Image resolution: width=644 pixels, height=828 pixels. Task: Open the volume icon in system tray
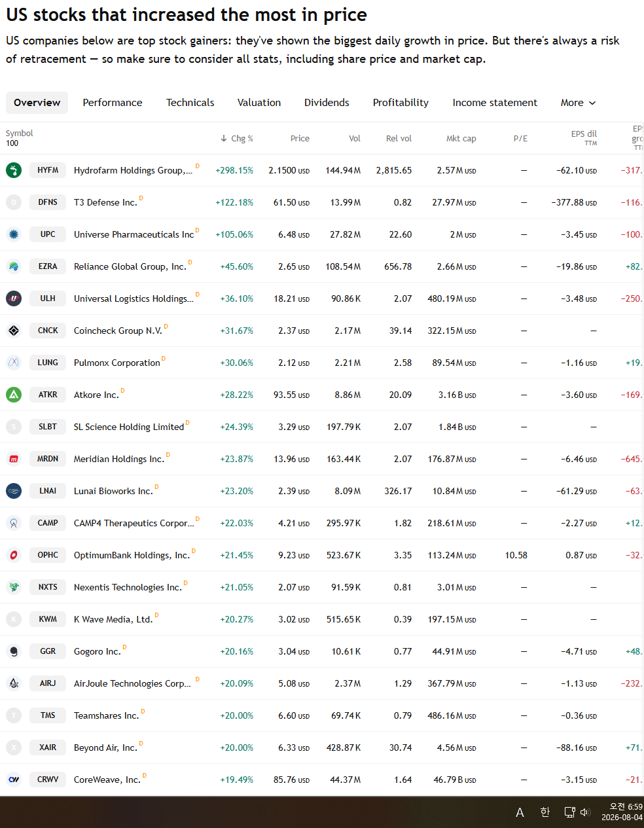585,812
